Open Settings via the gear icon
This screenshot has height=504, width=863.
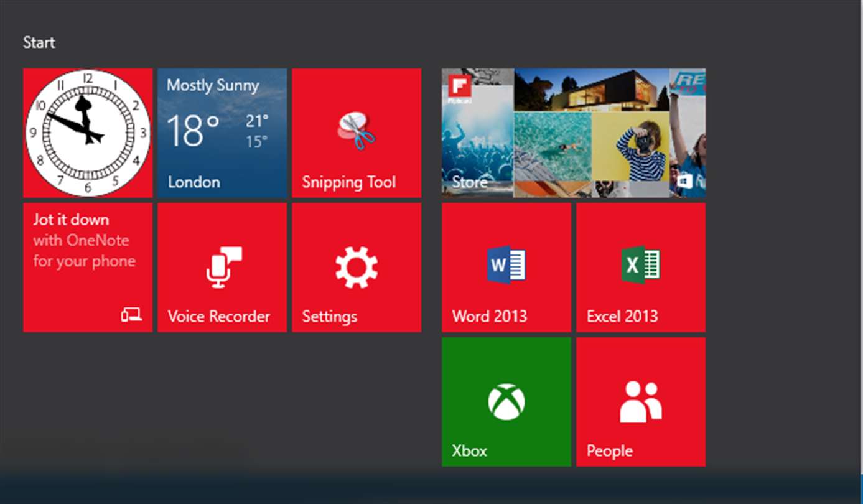[x=357, y=267]
